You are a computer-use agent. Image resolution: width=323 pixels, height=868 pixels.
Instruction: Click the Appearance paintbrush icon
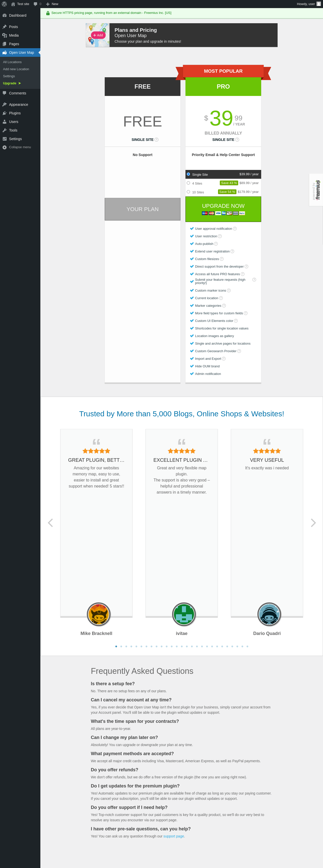[x=4, y=105]
